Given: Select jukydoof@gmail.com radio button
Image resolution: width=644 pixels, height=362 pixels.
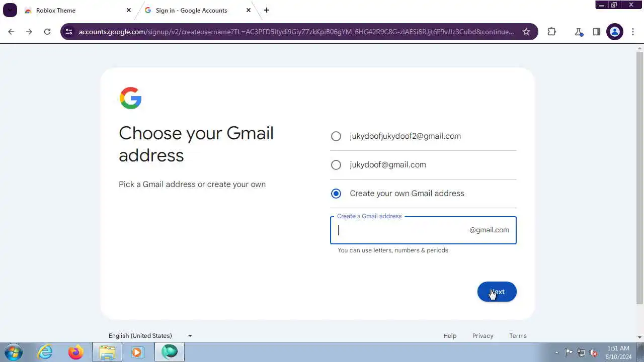Looking at the screenshot, I should coord(336,165).
